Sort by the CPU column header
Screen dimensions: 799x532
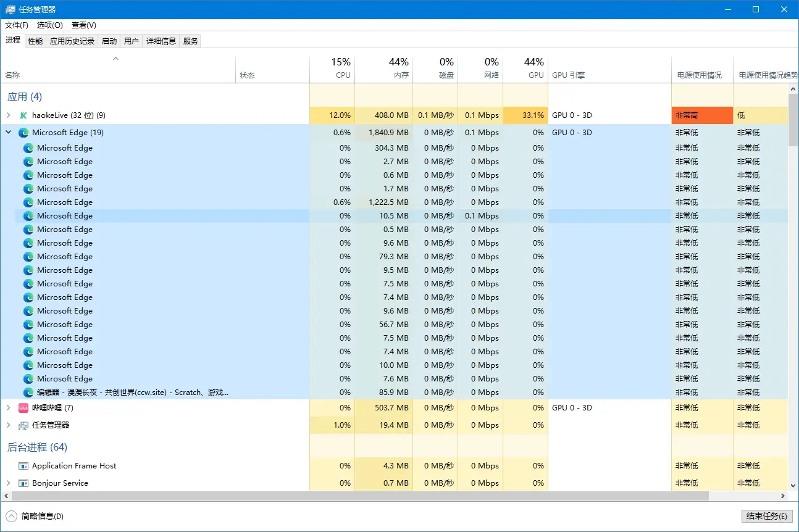point(332,69)
